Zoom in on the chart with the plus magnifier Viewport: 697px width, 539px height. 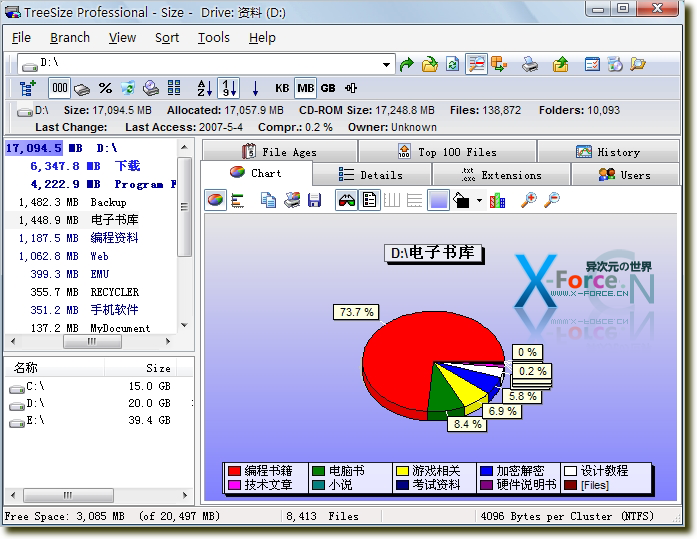529,200
